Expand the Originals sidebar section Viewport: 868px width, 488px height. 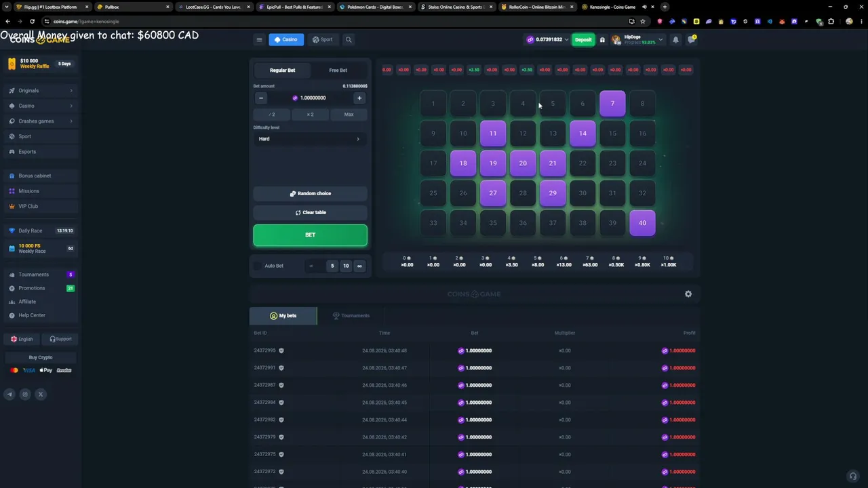pos(41,91)
